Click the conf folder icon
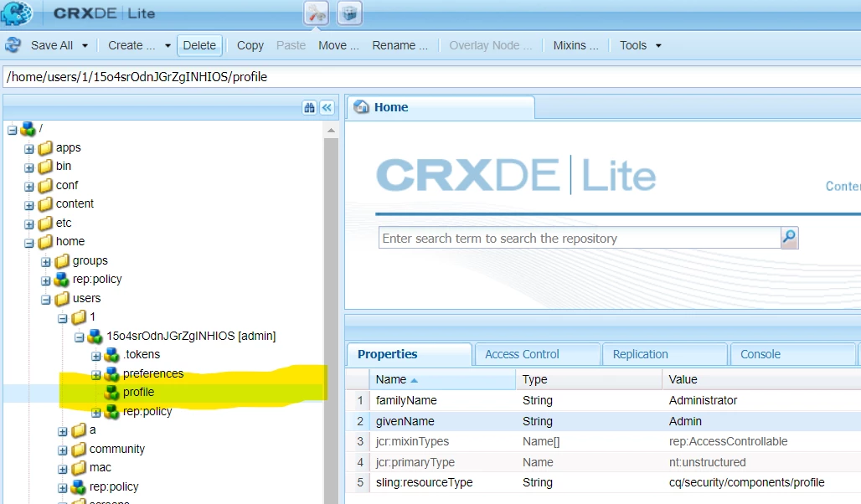Viewport: 861px width, 504px height. tap(45, 186)
